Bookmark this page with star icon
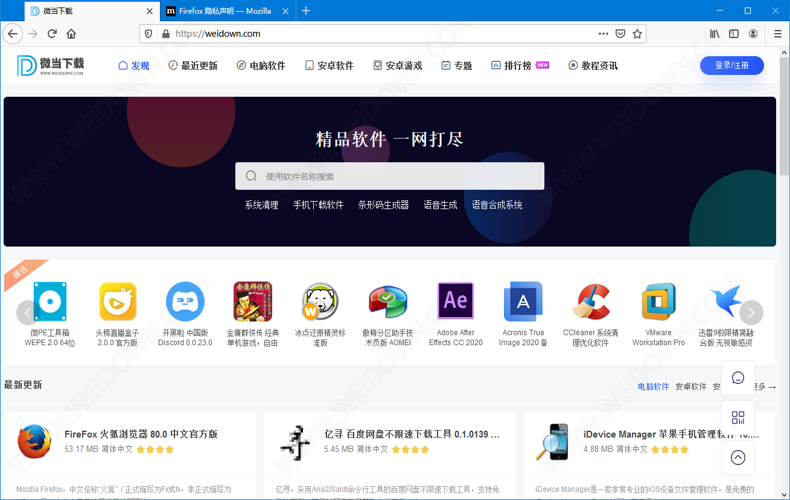This screenshot has height=500, width=790. pyautogui.click(x=637, y=34)
